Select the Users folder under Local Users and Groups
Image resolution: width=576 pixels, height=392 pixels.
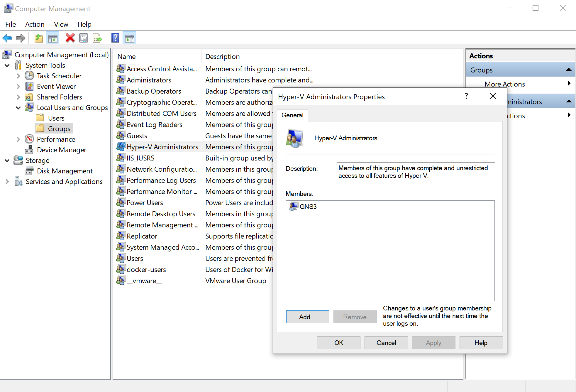pyautogui.click(x=40, y=118)
